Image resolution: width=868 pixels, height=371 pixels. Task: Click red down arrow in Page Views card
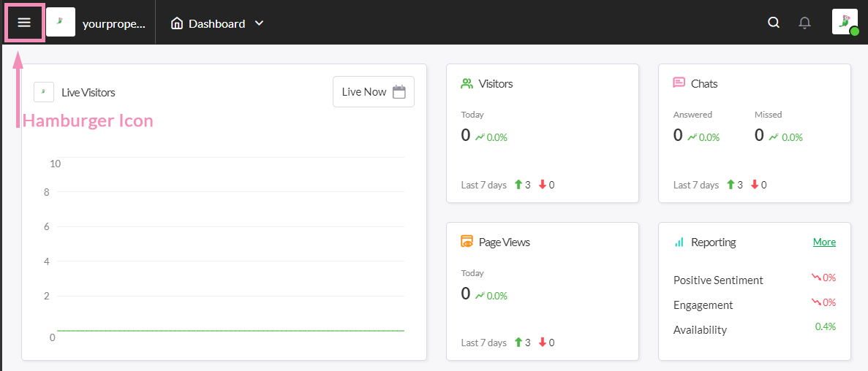(543, 343)
